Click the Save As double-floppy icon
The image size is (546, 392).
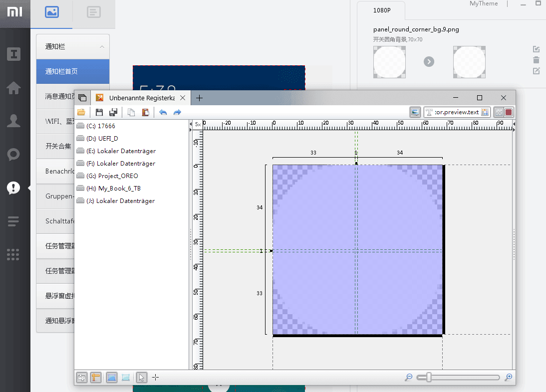113,112
